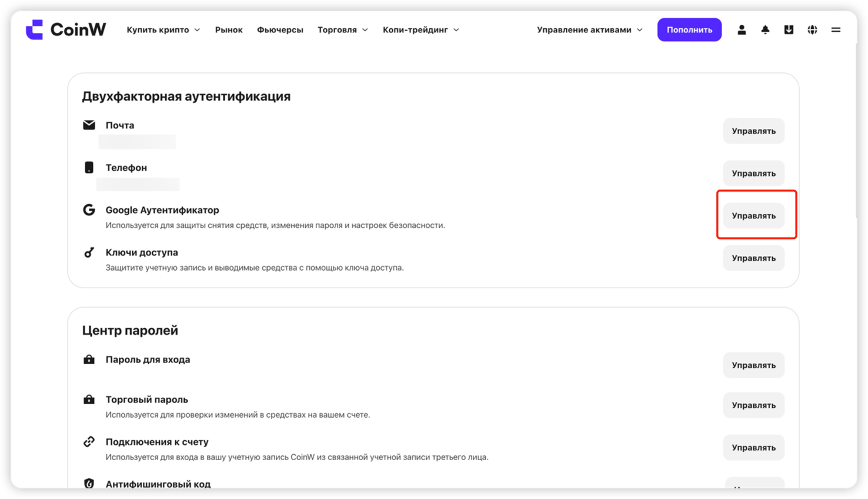Click the Двухфакторная аутентификация heading
Image resolution: width=868 pixels, height=499 pixels.
tap(186, 96)
